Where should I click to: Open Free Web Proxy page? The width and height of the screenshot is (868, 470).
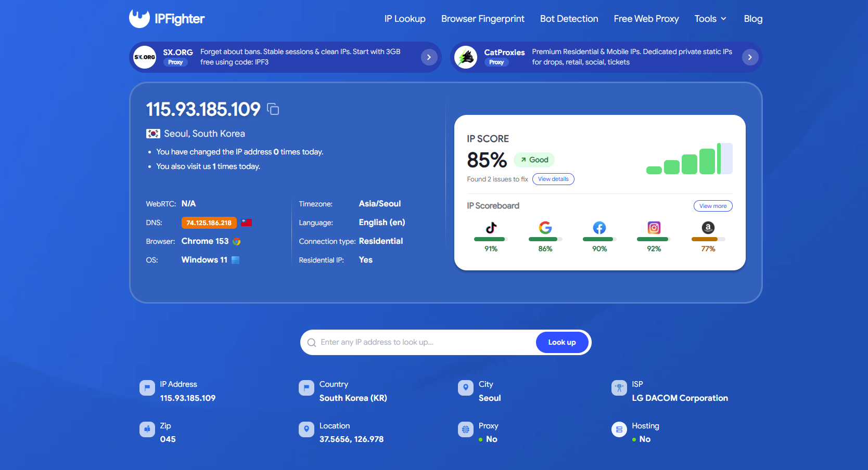646,19
